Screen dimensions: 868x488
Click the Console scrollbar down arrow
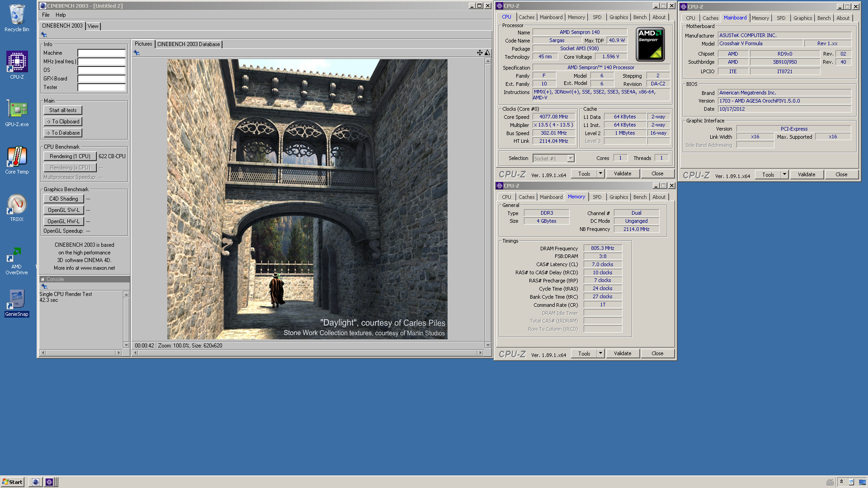[126, 345]
